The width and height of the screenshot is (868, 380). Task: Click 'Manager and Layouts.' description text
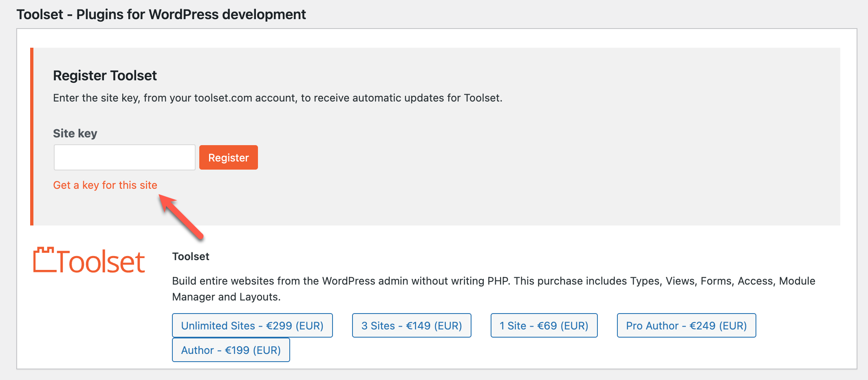(x=226, y=297)
